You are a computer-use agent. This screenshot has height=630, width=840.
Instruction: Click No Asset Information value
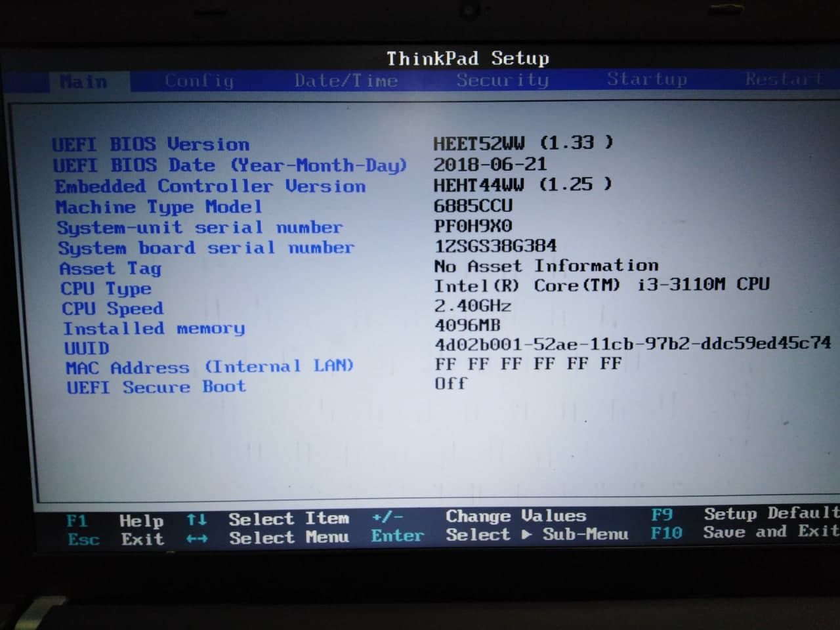click(x=546, y=266)
